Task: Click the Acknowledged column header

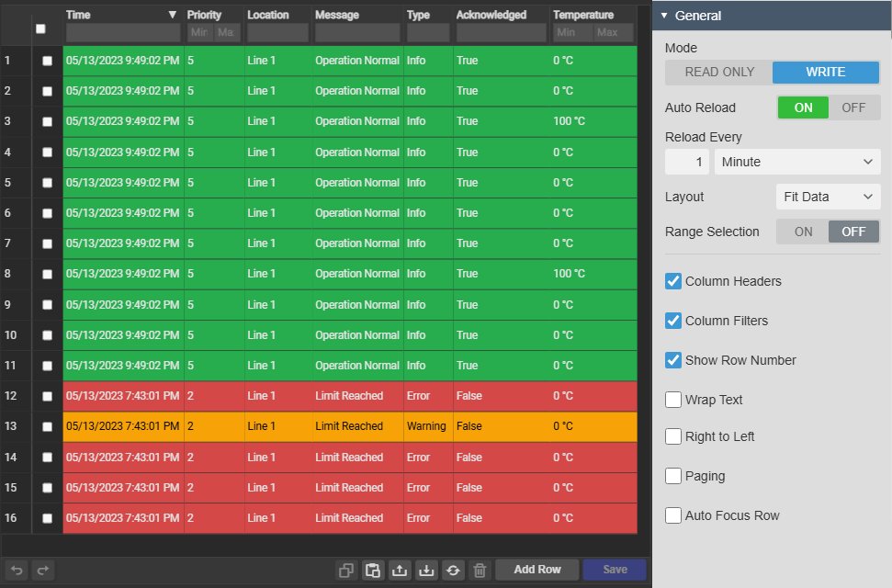Action: [491, 15]
